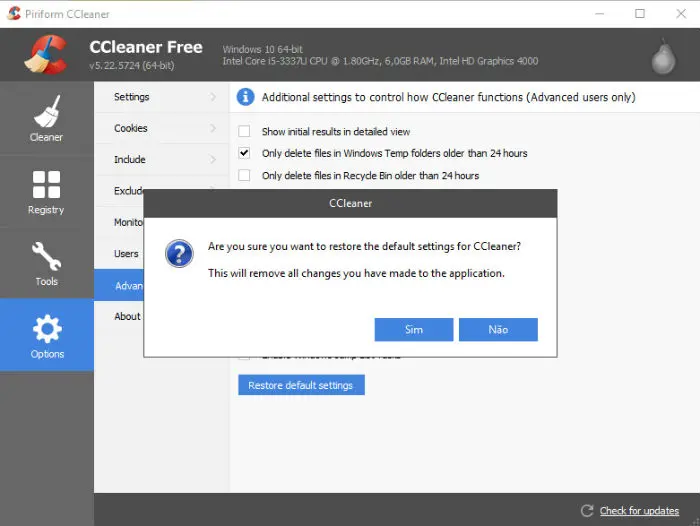Click Additional settings description text
700x526 pixels.
pyautogui.click(x=449, y=97)
